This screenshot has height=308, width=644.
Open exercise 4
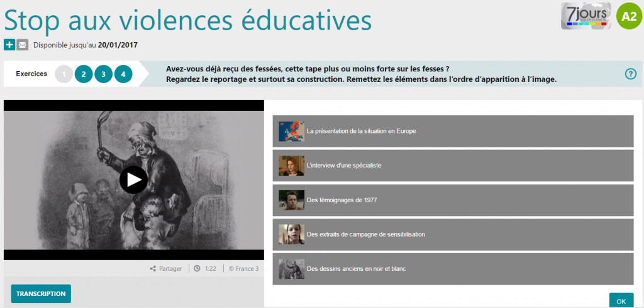tap(123, 74)
